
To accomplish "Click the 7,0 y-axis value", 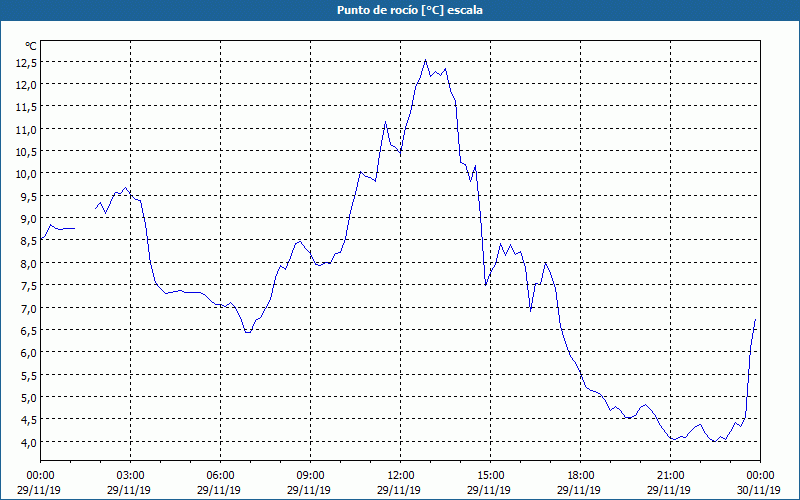I will (x=29, y=308).
